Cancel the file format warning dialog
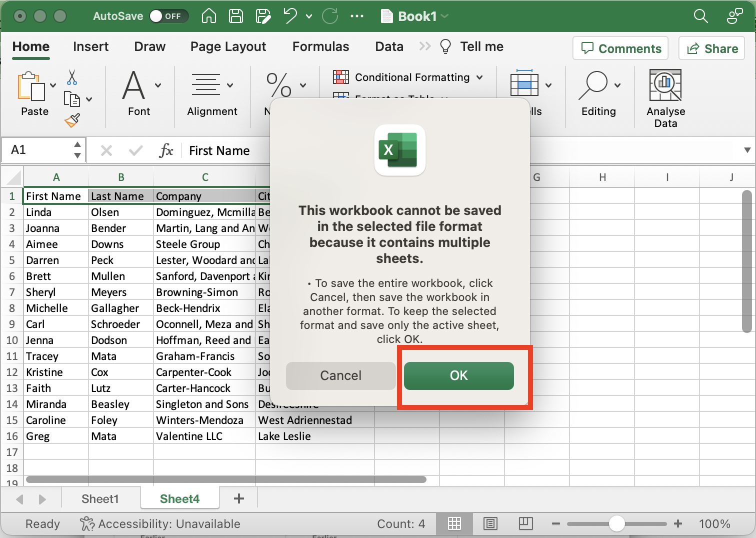The image size is (756, 538). coord(340,376)
